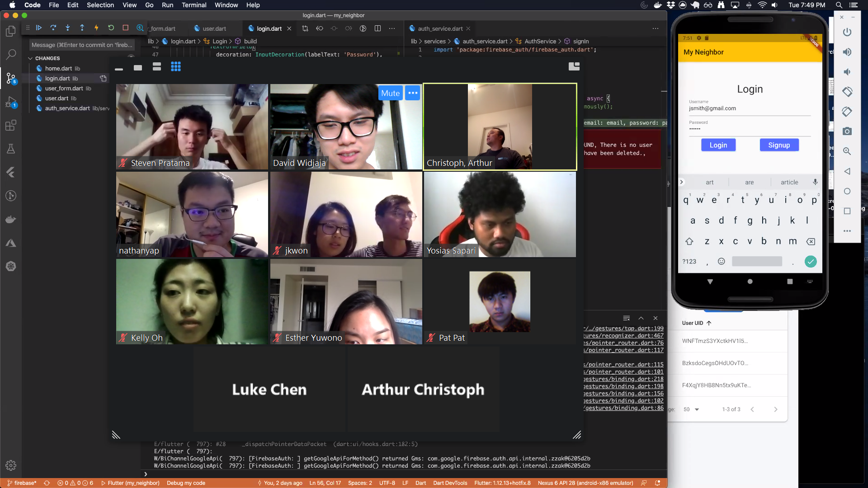Expand keyboard suggestion strip arrow
Viewport: 868px width, 488px height.
[682, 182]
